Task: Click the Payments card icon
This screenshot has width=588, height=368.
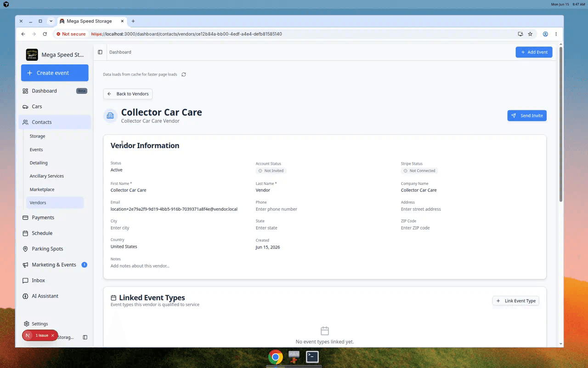Action: tap(25, 218)
